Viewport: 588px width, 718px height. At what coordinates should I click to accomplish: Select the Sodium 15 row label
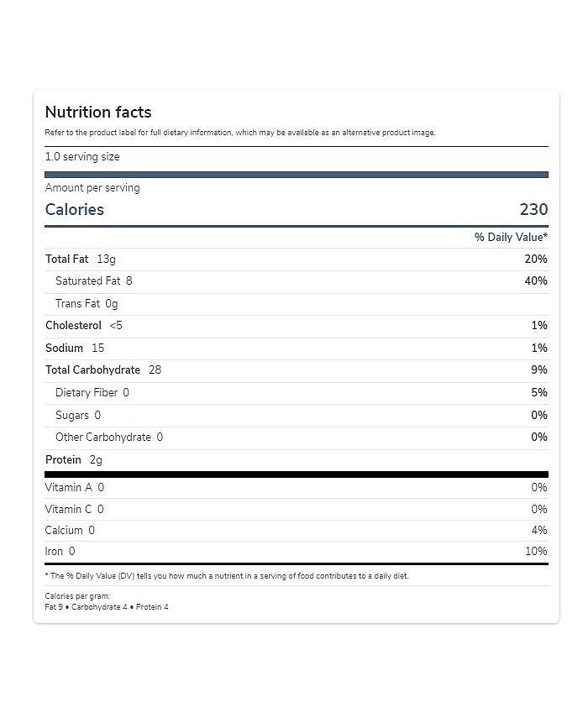[75, 349]
